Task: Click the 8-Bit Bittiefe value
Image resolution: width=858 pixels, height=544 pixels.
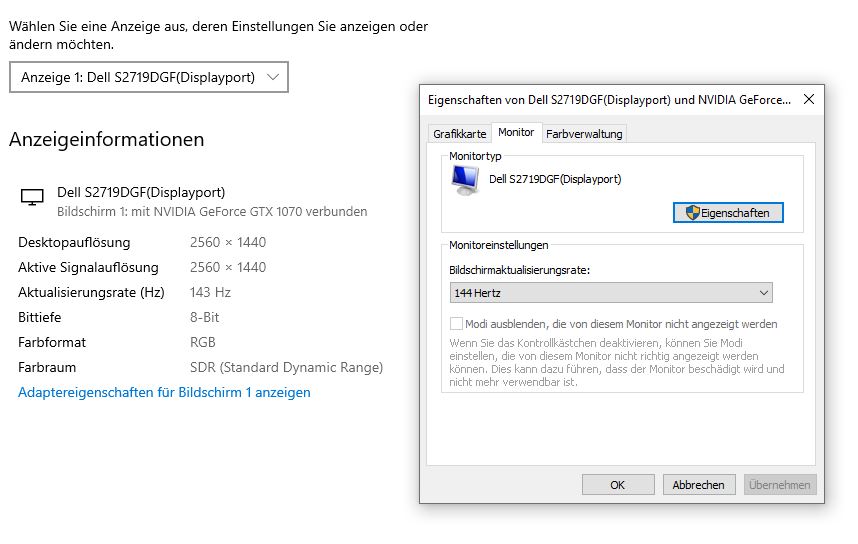Action: pos(204,317)
